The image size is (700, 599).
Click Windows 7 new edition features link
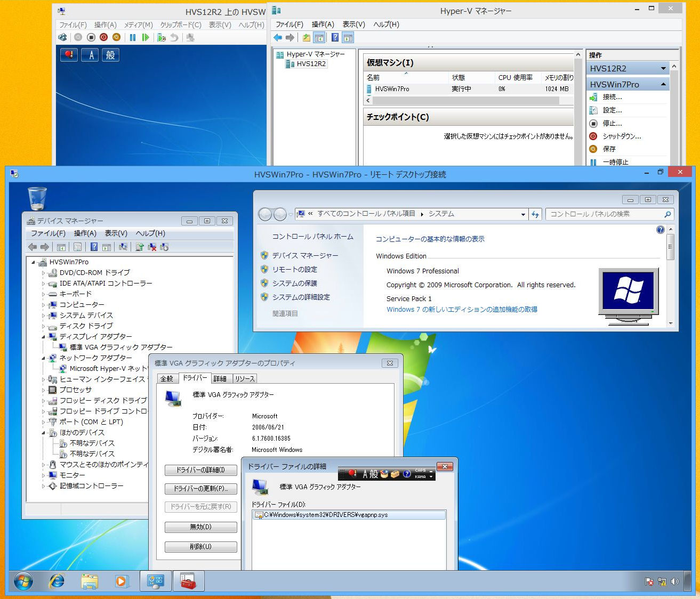(x=462, y=310)
